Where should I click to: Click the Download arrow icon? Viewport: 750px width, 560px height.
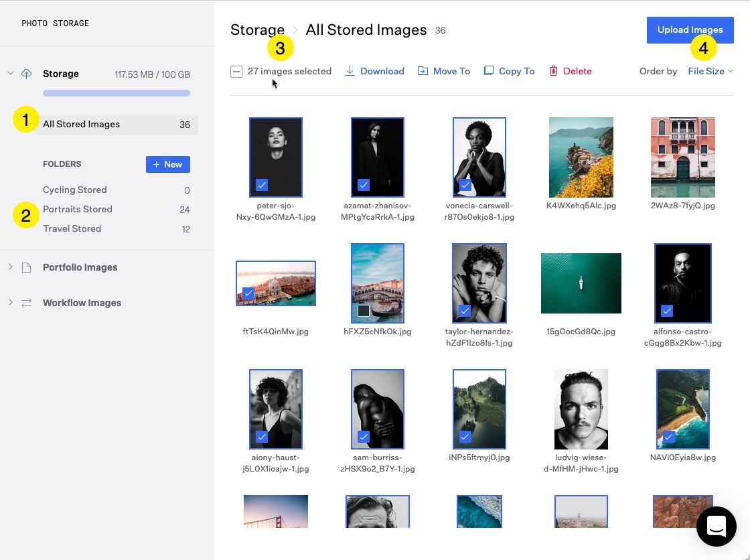click(350, 71)
